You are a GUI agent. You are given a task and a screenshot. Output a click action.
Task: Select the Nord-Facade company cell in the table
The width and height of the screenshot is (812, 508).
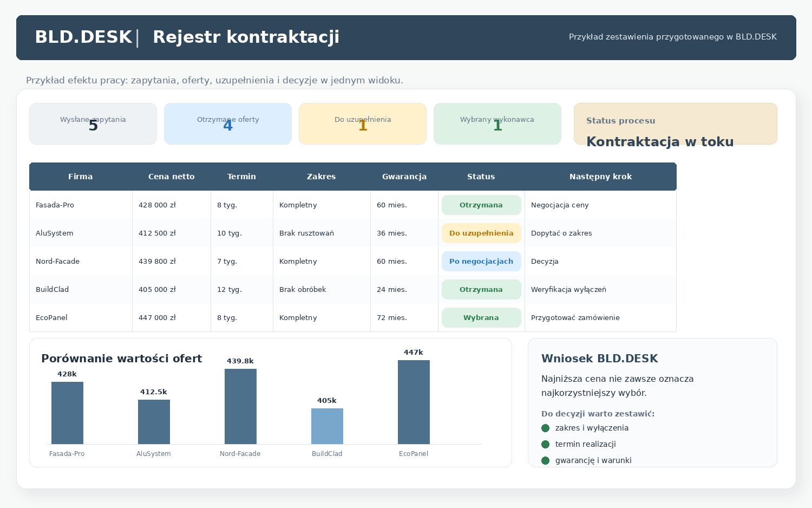(x=81, y=262)
